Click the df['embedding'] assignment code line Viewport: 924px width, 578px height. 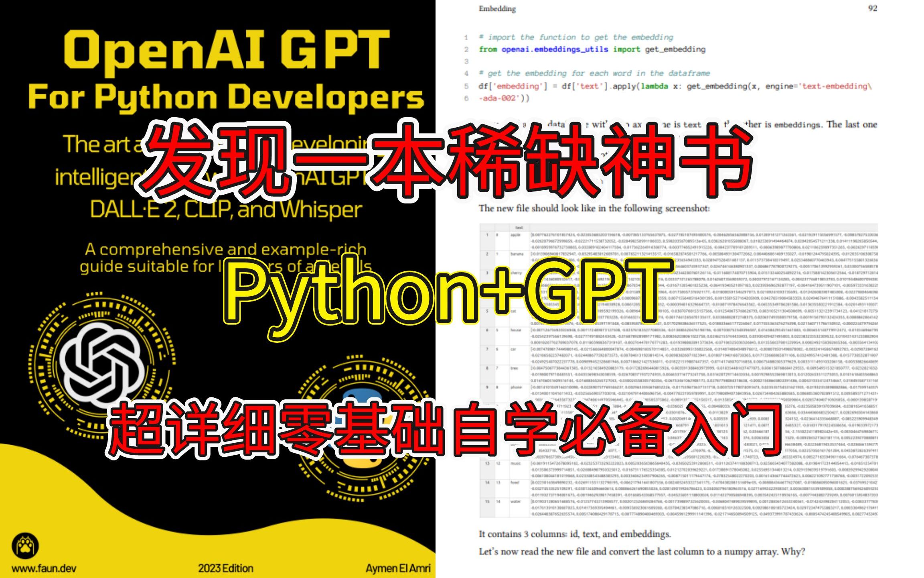point(675,86)
